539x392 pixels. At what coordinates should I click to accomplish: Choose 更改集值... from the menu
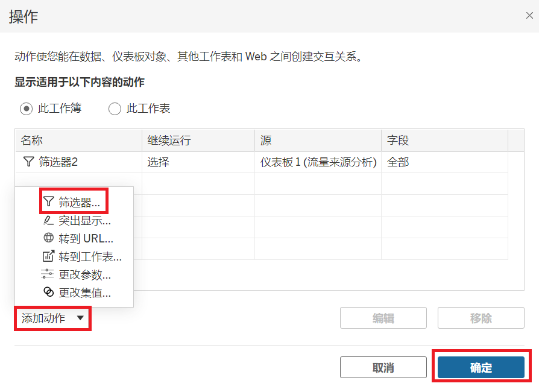(x=74, y=292)
